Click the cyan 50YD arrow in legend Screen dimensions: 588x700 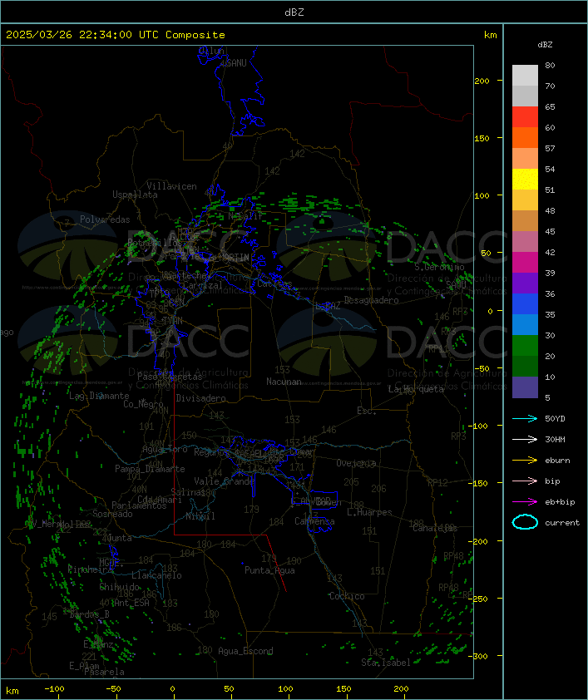pyautogui.click(x=525, y=418)
